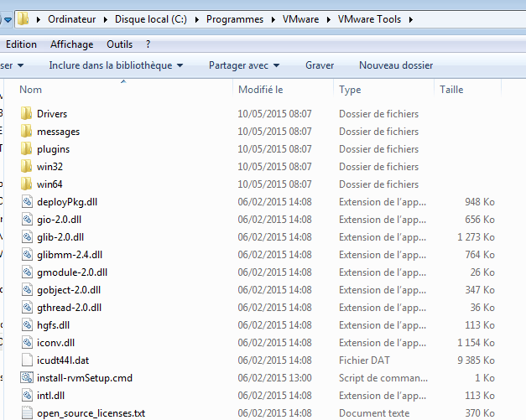
Task: Sort by the Modifié le column header
Action: (x=260, y=89)
